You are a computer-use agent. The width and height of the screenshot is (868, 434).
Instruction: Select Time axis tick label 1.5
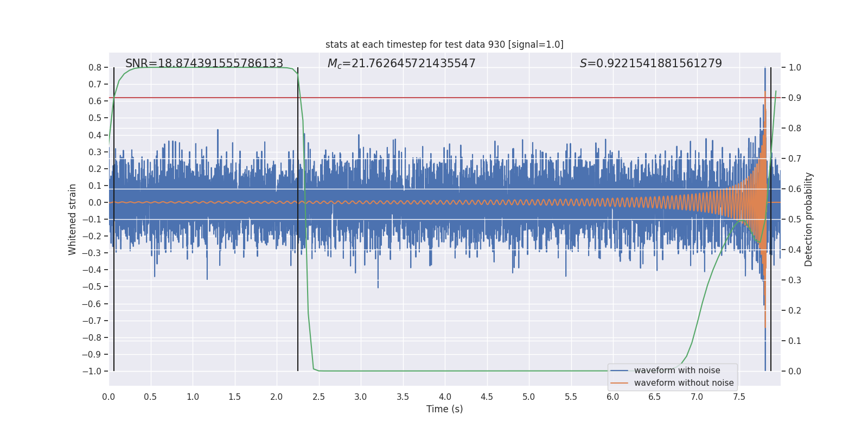tap(235, 397)
